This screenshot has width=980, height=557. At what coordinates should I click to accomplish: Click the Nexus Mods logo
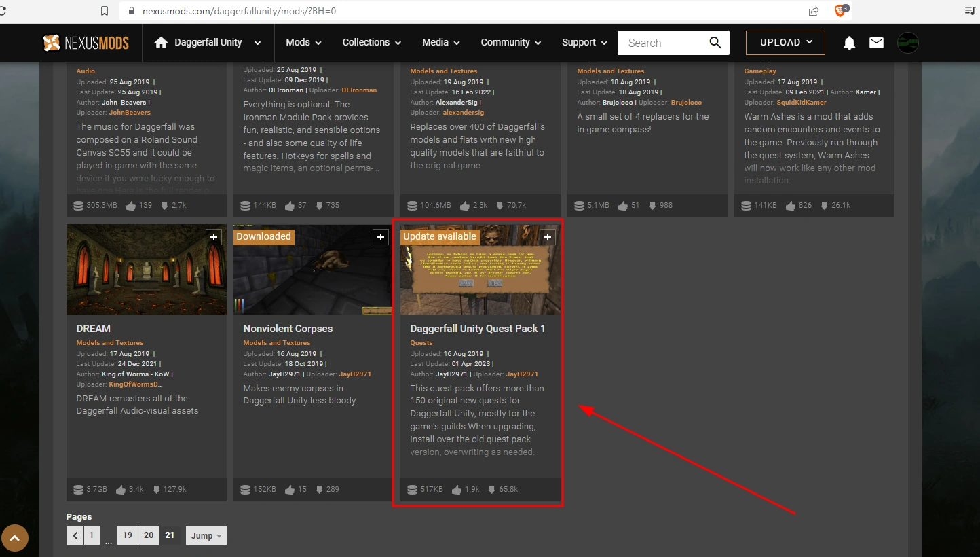86,43
